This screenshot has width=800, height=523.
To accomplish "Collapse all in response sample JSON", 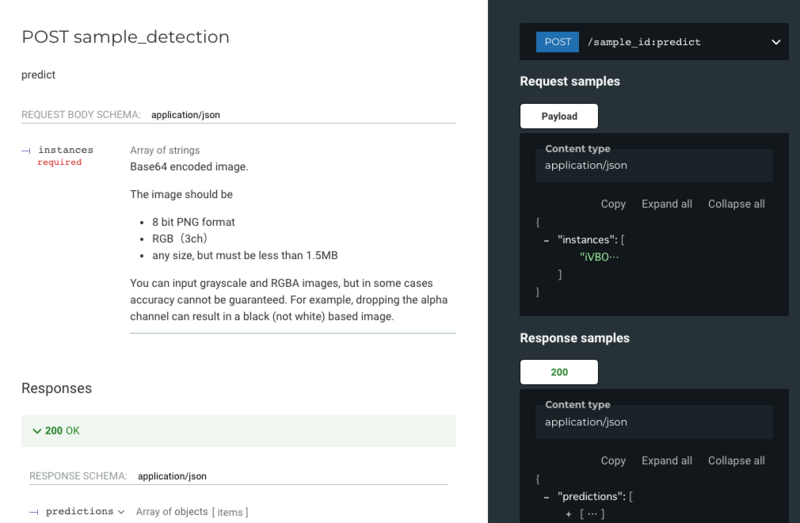I will 736,461.
